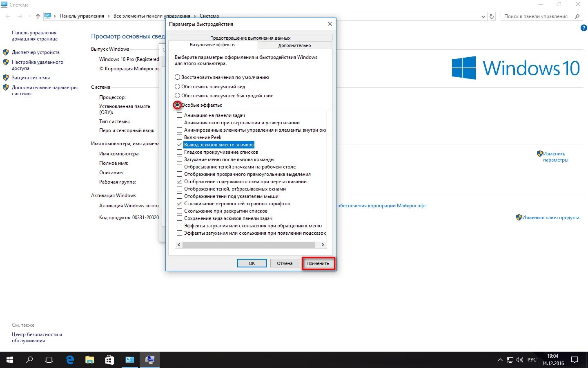Enable Анимация окон при свертывании checkbox
Viewport: 588px width, 368px height.
(179, 123)
